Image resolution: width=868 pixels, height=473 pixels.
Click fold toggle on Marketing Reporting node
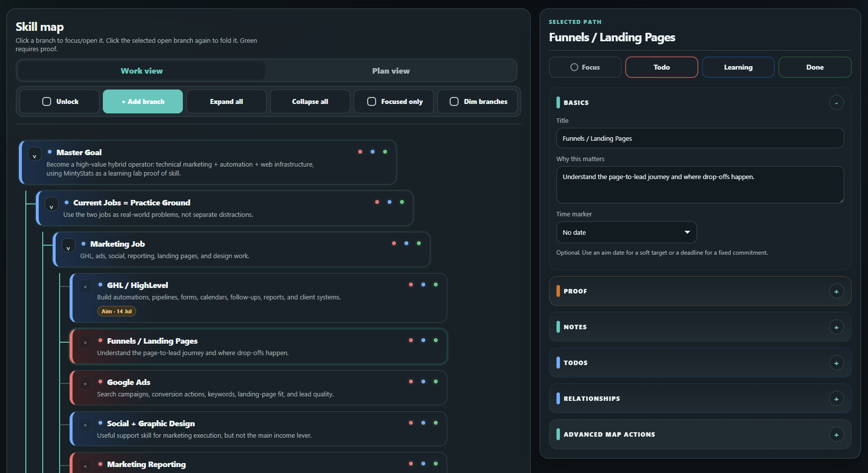(x=85, y=466)
